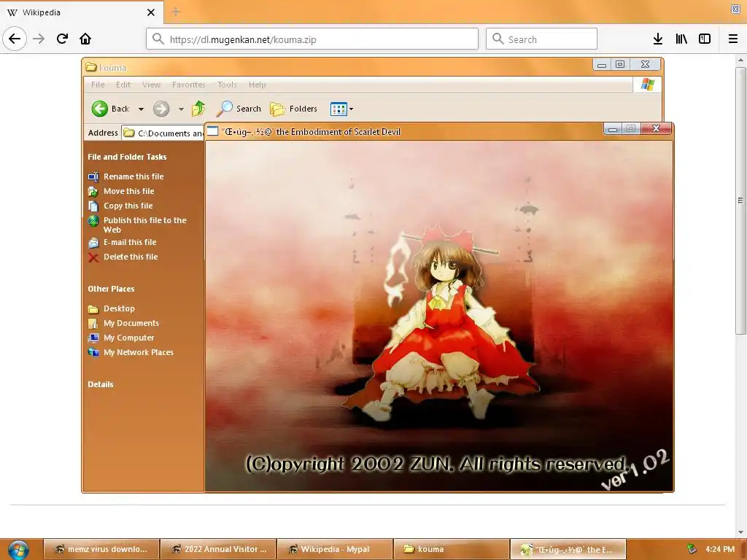Viewport: 747px width, 560px height.
Task: Switch to the Embodiment taskbar item
Action: click(568, 549)
